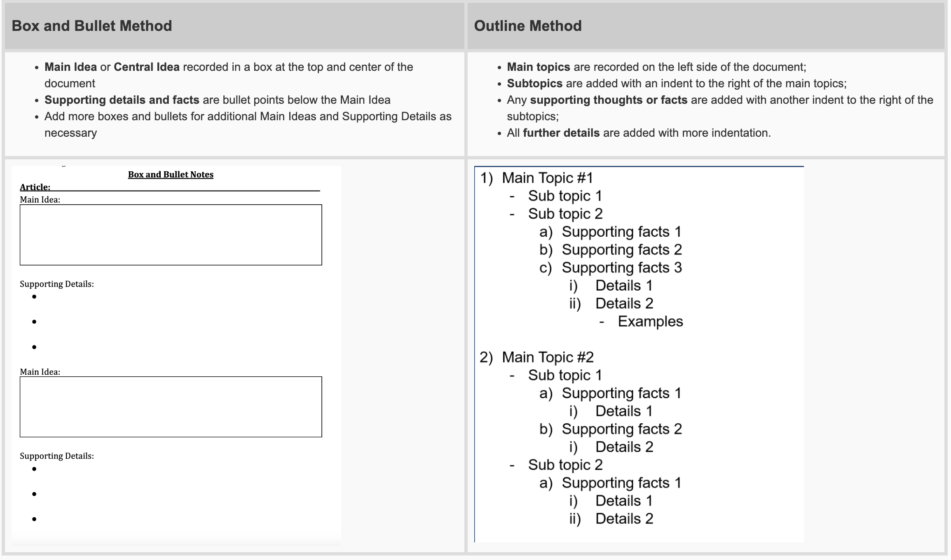Click Main Topic #2 in the outline
This screenshot has width=951, height=560.
548,357
